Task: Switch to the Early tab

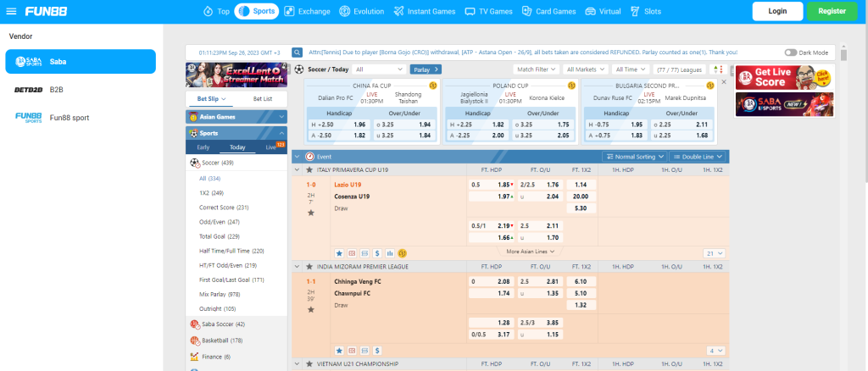Action: point(203,147)
